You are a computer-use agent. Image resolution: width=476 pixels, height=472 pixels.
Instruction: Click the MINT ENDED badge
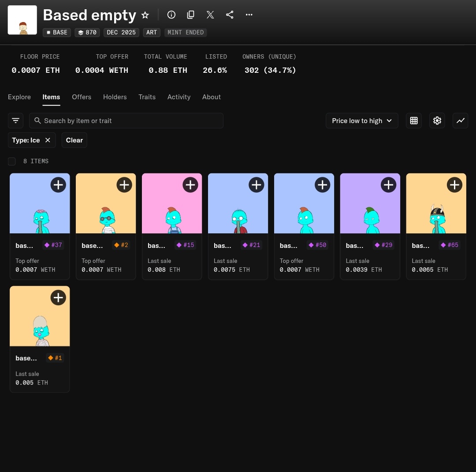(186, 33)
